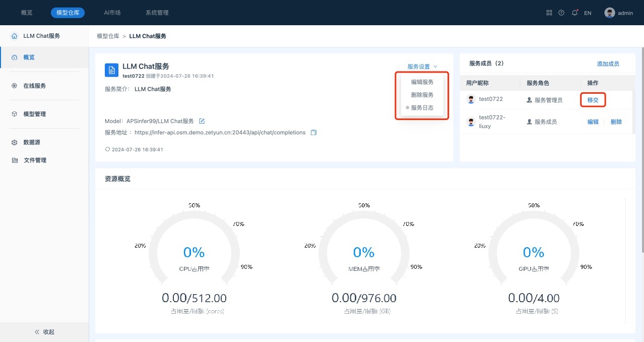Open 服务日志 from the dropdown
644x342 pixels.
tap(422, 107)
